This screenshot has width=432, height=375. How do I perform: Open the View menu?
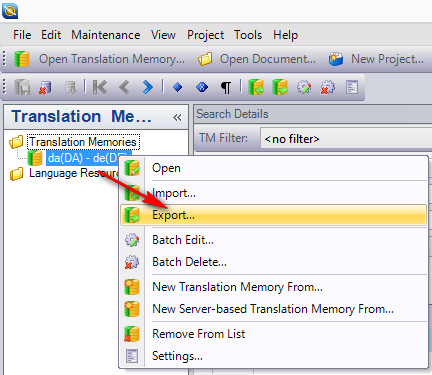(x=163, y=35)
